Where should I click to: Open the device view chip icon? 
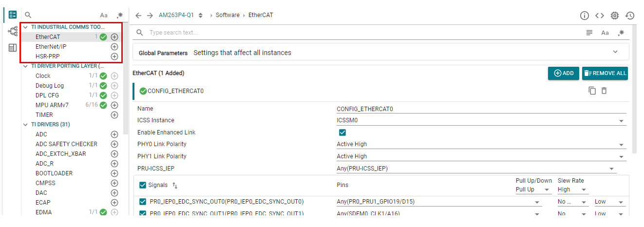[x=615, y=16]
